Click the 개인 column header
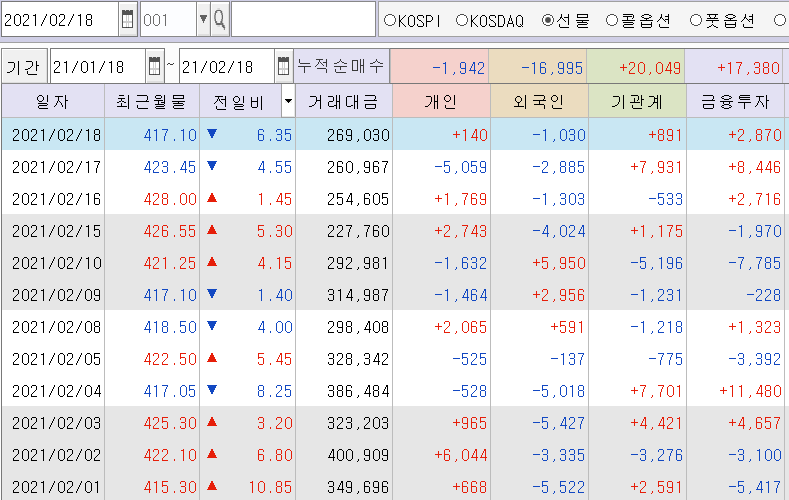Viewport: 789px width, 500px height. coord(441,101)
